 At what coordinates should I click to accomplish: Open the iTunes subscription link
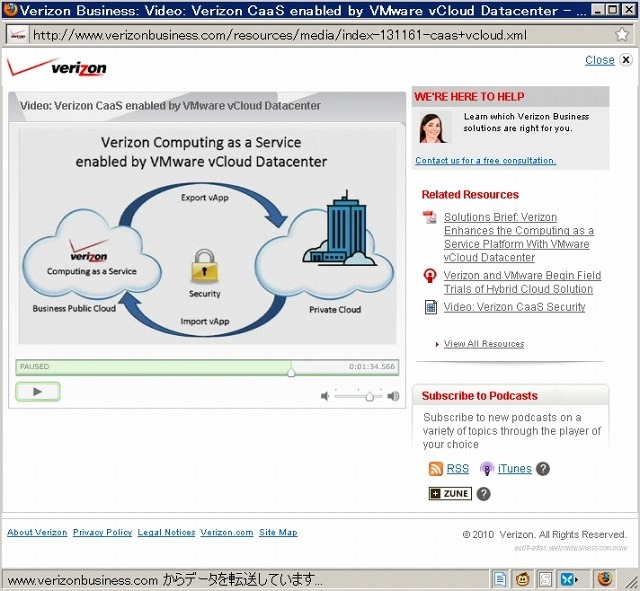514,469
